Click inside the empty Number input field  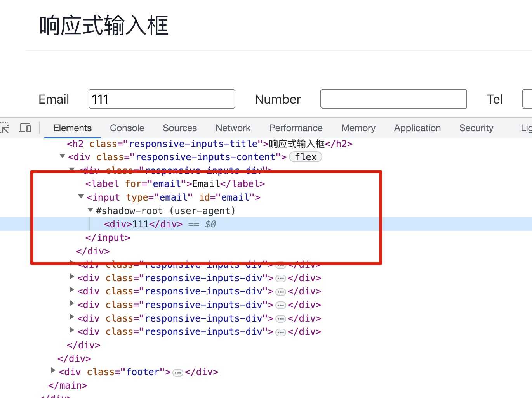coord(394,99)
